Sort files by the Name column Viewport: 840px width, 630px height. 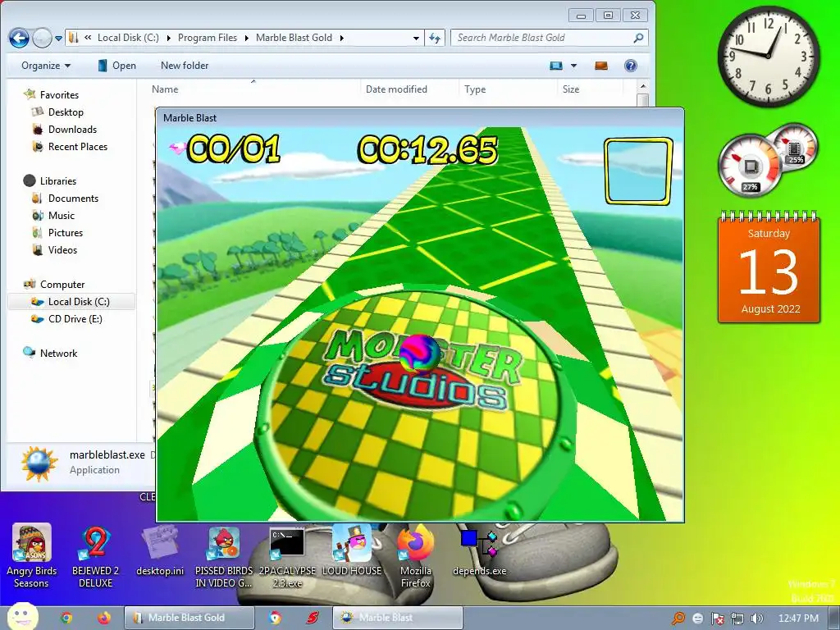coord(165,89)
